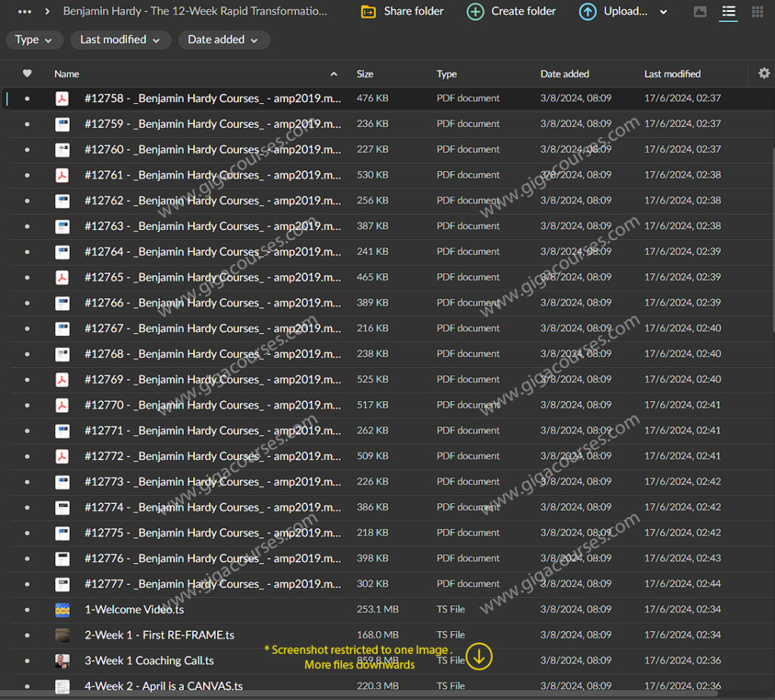Click the heart favorites column header

pos(27,73)
